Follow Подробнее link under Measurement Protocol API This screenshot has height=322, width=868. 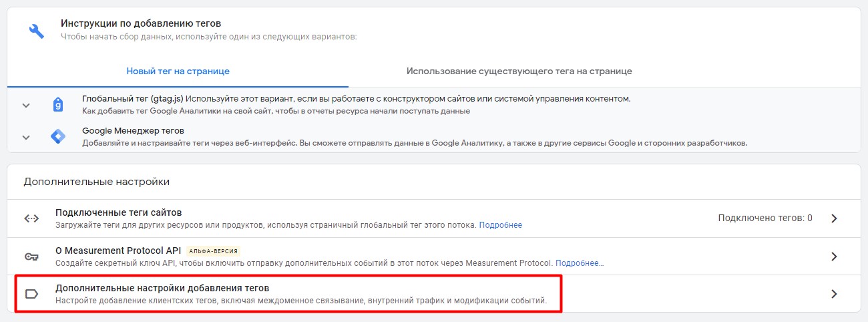click(x=580, y=263)
